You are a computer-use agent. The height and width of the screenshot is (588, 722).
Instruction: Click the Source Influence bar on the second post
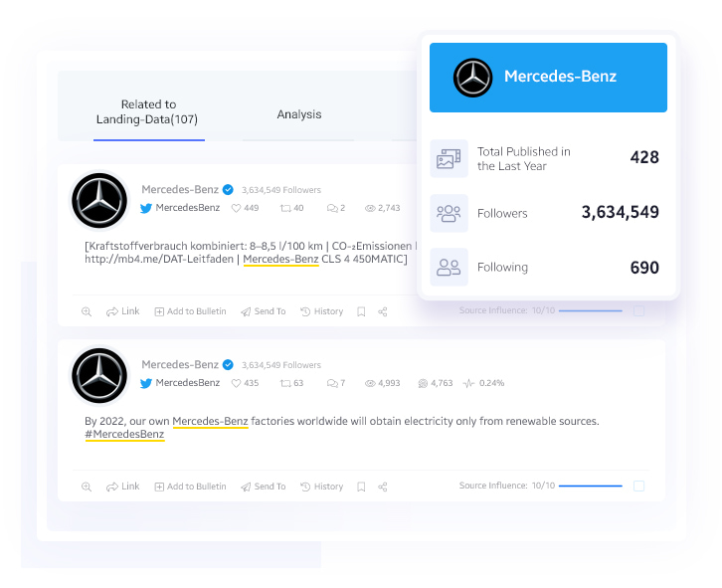pos(591,486)
